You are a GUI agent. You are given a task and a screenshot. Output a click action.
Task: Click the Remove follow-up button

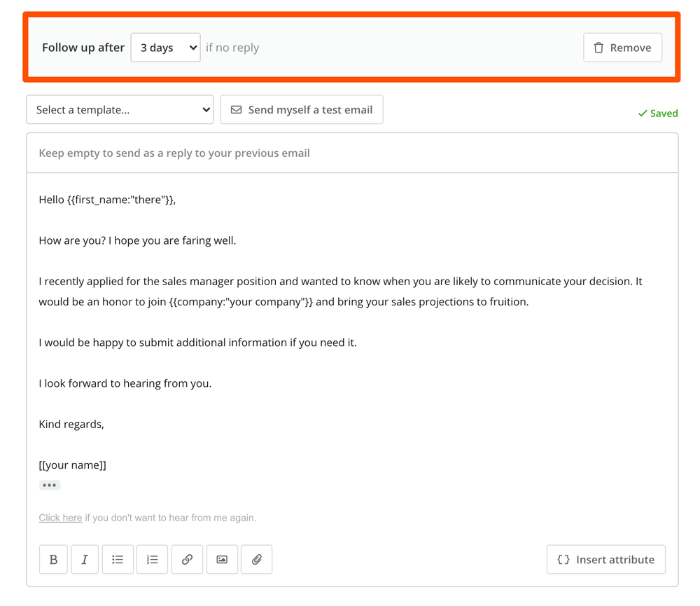(x=622, y=47)
